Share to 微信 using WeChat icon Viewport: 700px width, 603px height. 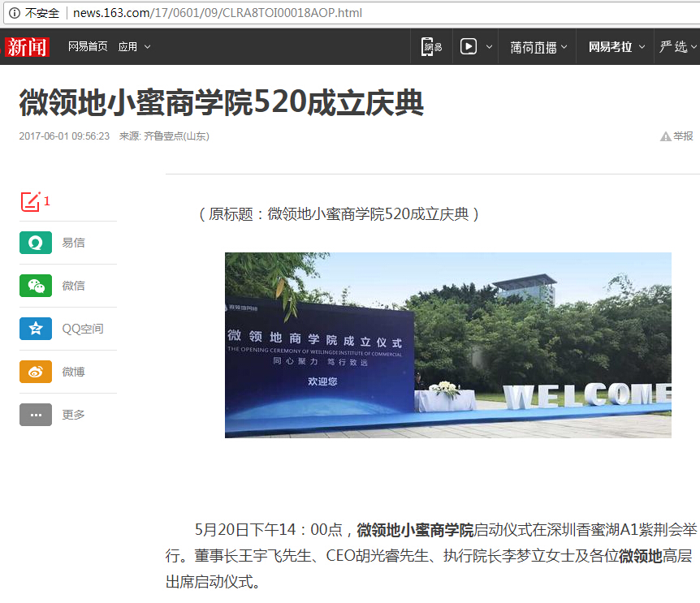(36, 286)
